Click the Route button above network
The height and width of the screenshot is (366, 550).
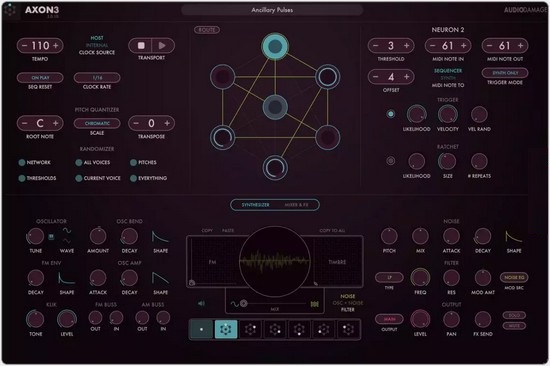207,30
